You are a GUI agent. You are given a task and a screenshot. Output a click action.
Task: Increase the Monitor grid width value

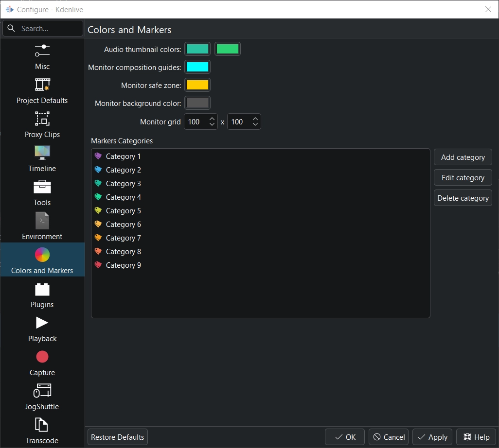click(x=212, y=119)
